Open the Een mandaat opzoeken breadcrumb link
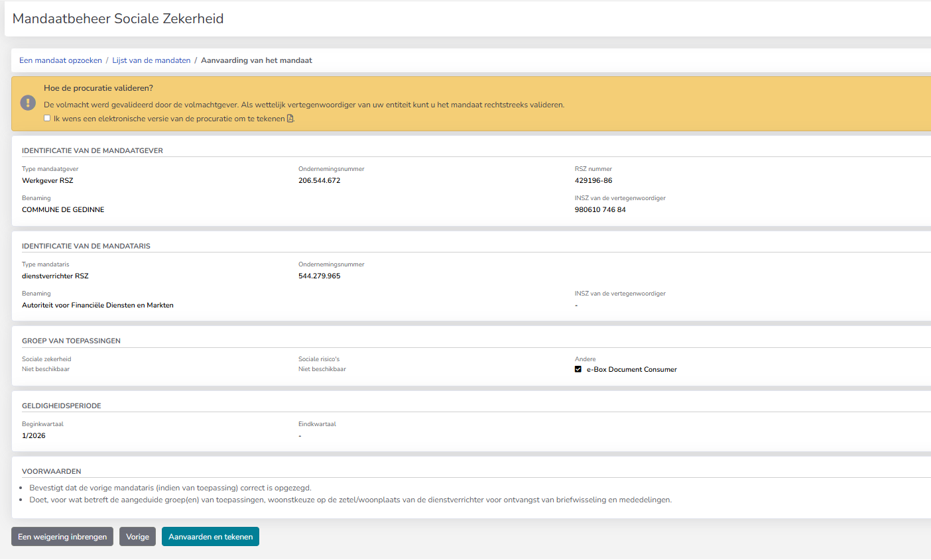The height and width of the screenshot is (560, 931). pos(60,60)
